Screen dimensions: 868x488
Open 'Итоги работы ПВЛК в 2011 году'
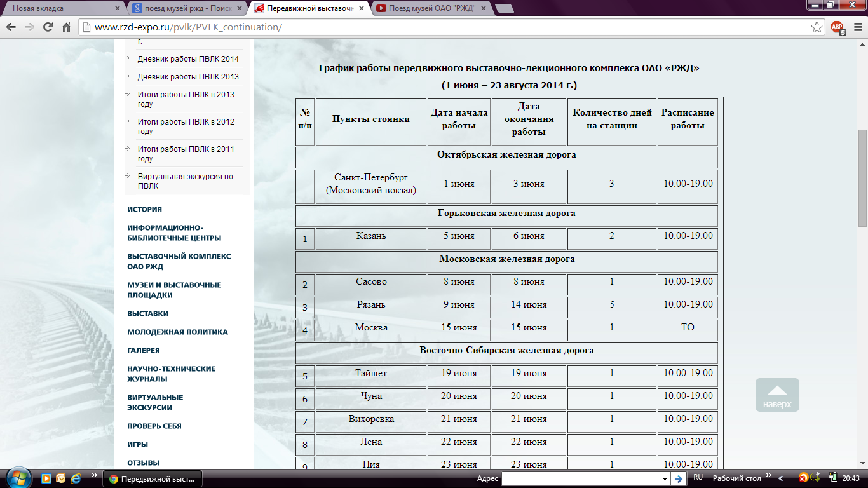(186, 154)
